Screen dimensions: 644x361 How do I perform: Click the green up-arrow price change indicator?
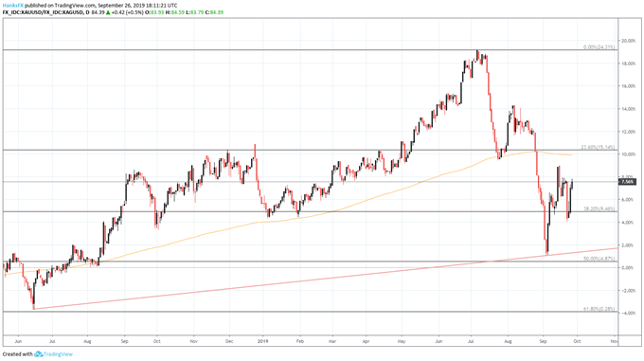108,12
